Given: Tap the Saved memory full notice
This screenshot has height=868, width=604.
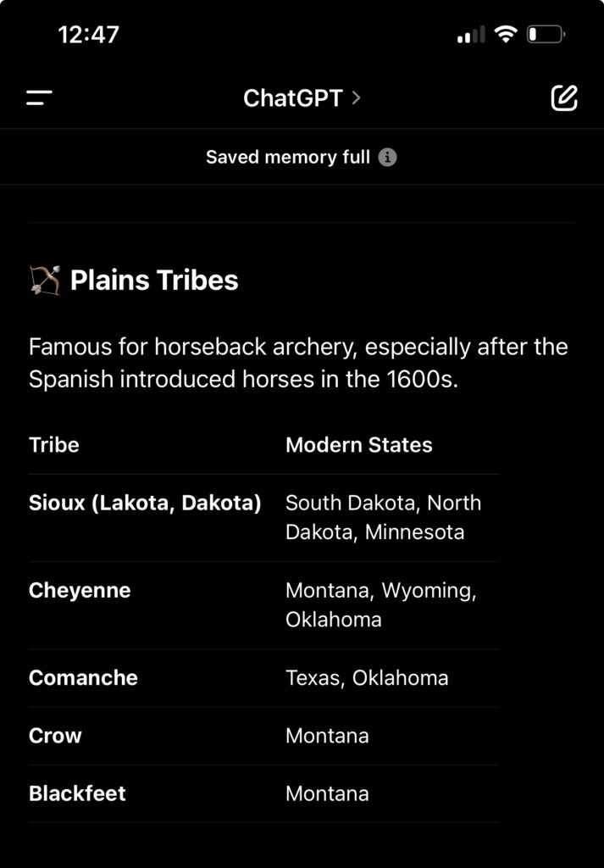Looking at the screenshot, I should (x=288, y=158).
